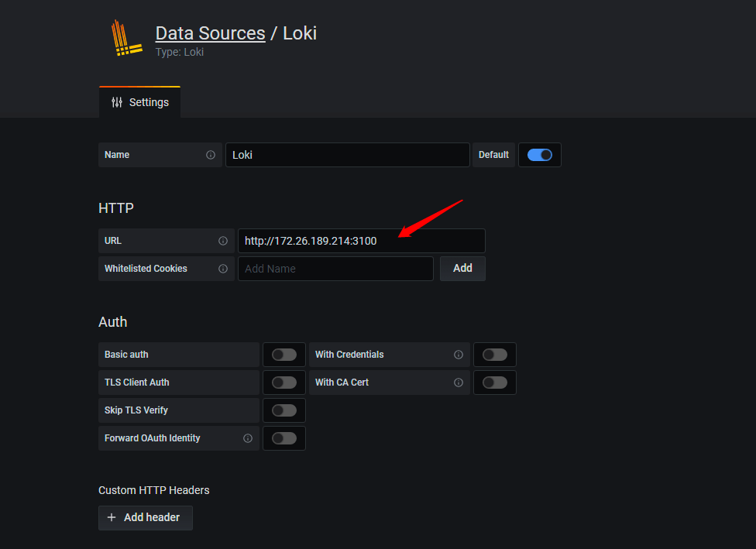Click the Add Name cookie input field

pyautogui.click(x=335, y=269)
